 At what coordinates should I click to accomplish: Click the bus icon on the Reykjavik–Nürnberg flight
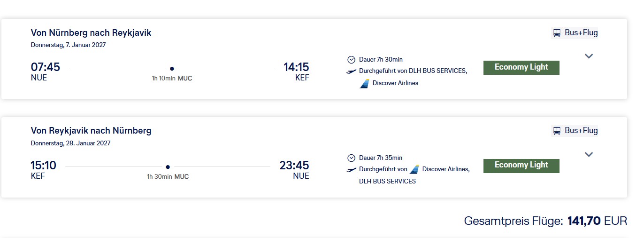click(557, 131)
